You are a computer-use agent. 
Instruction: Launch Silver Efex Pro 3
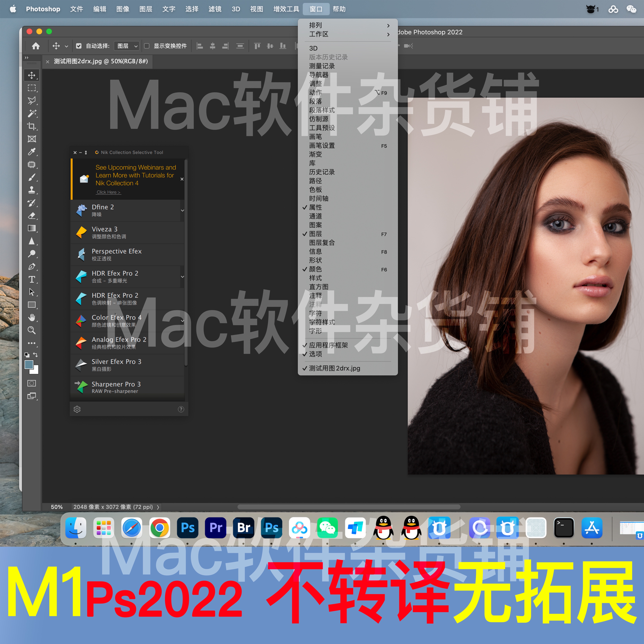127,365
